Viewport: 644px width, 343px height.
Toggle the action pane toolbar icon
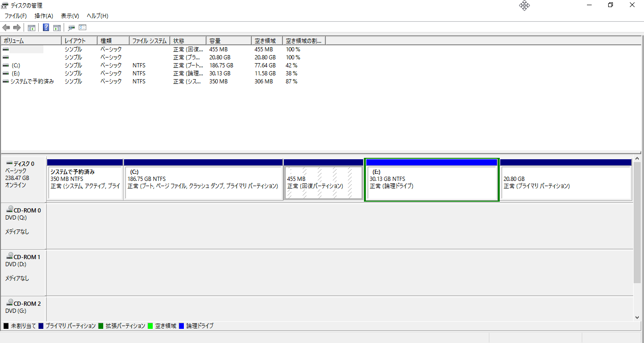[x=57, y=28]
